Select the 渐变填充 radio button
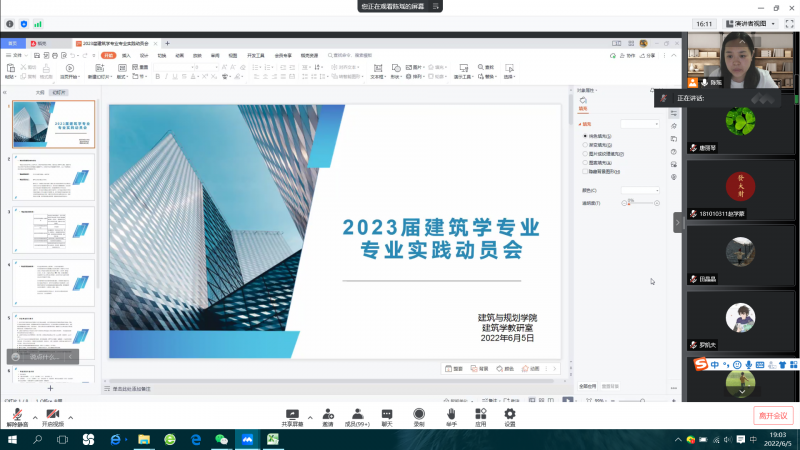The width and height of the screenshot is (800, 450). tap(585, 144)
